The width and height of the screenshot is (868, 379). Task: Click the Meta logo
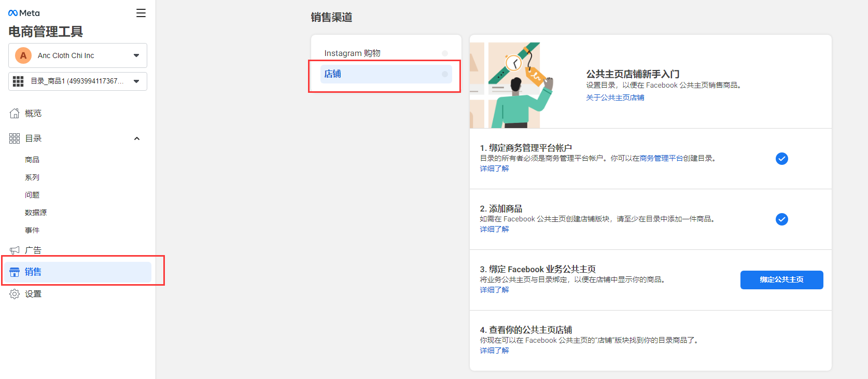pyautogui.click(x=24, y=13)
